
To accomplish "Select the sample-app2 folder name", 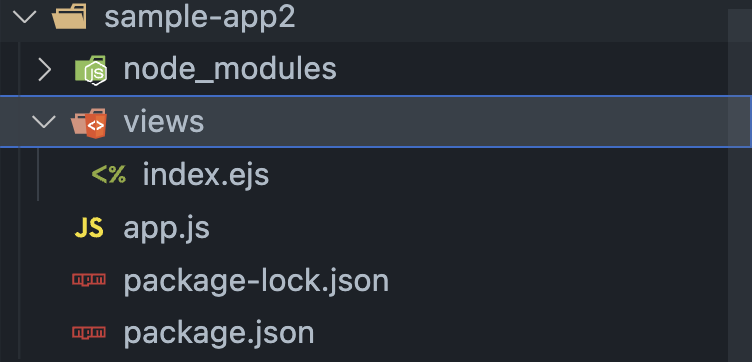I will click(x=200, y=18).
